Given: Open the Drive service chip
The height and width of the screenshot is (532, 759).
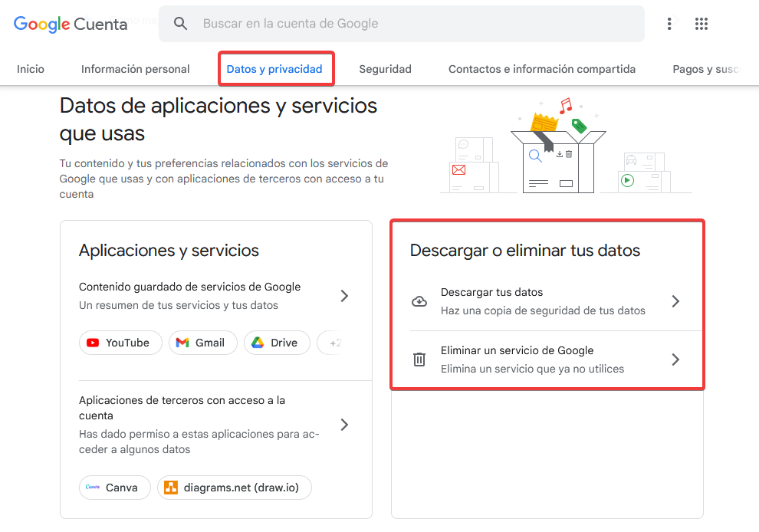Looking at the screenshot, I should (276, 343).
